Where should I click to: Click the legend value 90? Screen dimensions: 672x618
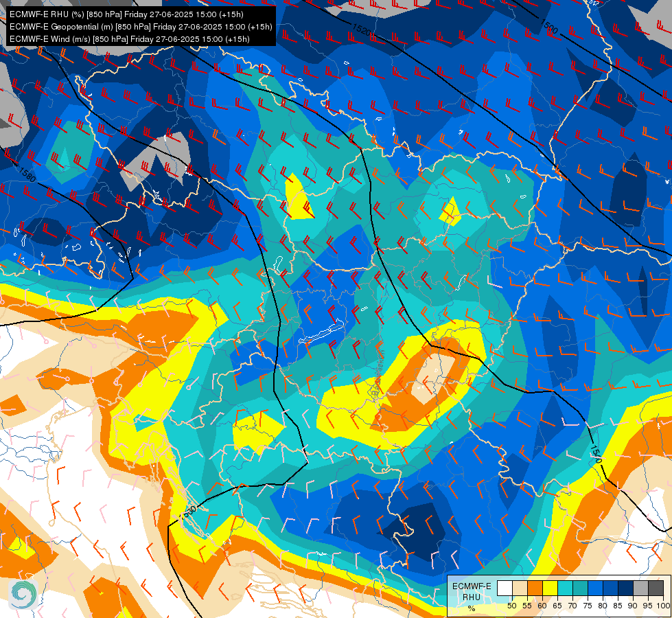(633, 606)
